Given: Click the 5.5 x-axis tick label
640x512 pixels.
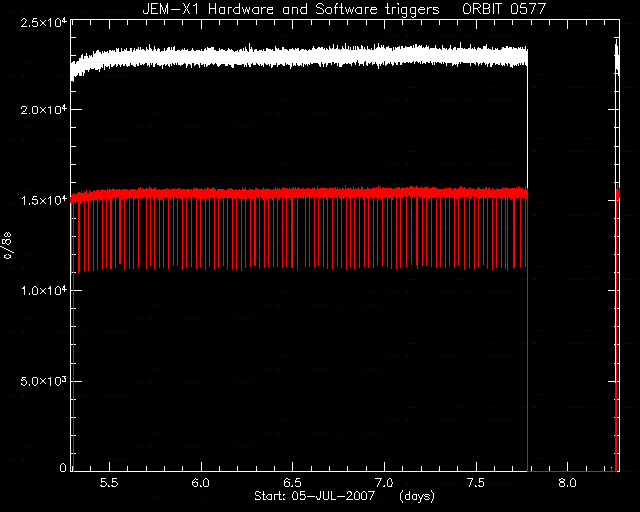Looking at the screenshot, I should 109,483.
